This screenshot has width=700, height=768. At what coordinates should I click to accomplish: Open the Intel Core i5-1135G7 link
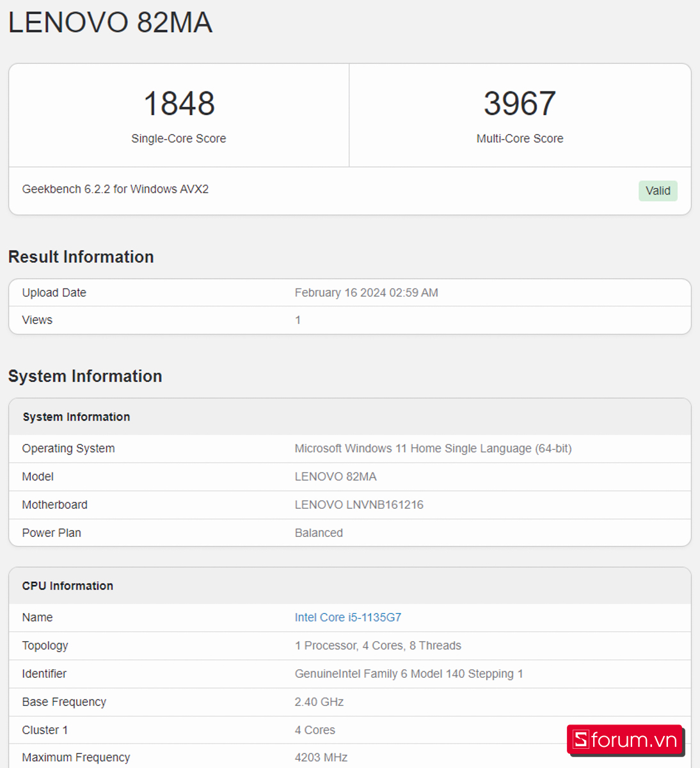pyautogui.click(x=347, y=618)
